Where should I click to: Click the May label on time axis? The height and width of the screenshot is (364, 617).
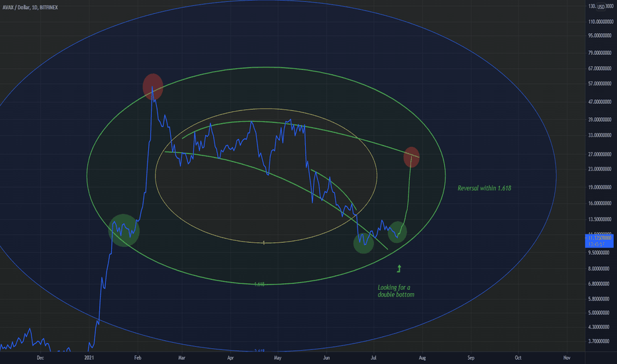click(x=277, y=357)
